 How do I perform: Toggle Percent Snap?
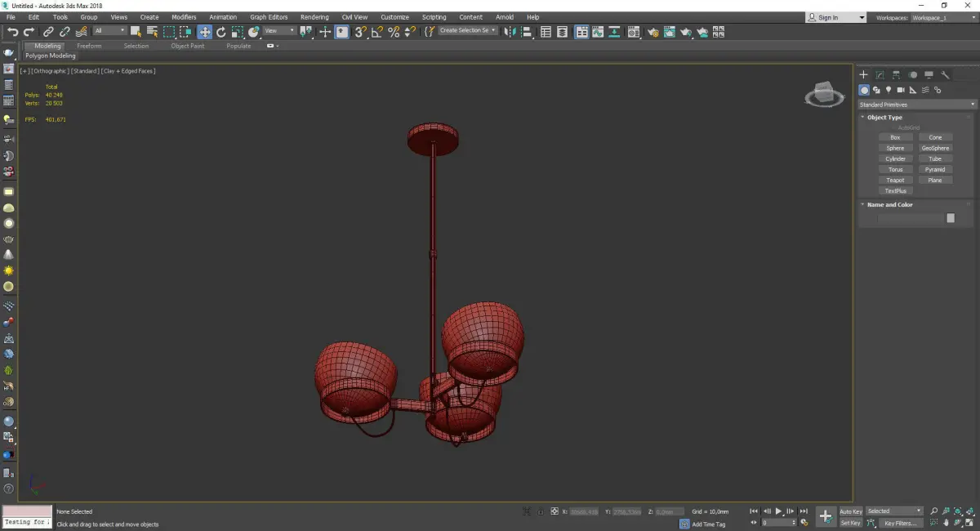394,32
